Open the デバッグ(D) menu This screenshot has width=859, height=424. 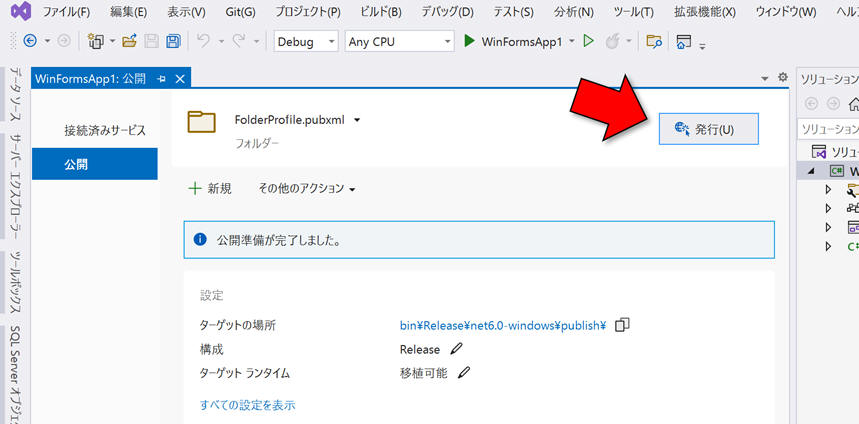pyautogui.click(x=446, y=12)
